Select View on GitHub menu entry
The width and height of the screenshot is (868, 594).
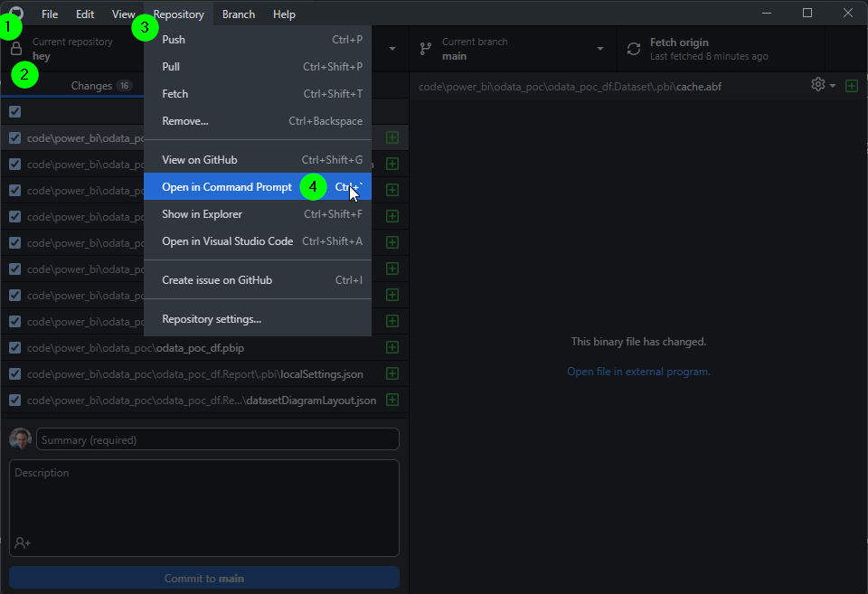click(x=258, y=160)
